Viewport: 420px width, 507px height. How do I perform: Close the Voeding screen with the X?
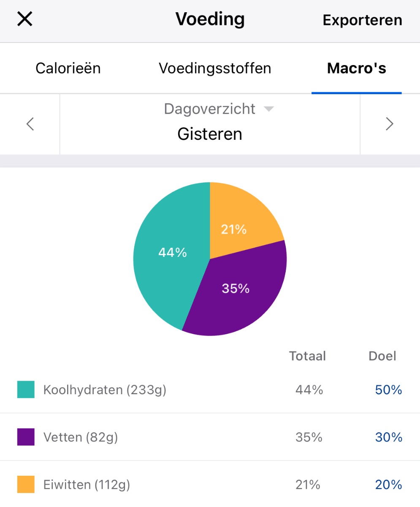(24, 19)
